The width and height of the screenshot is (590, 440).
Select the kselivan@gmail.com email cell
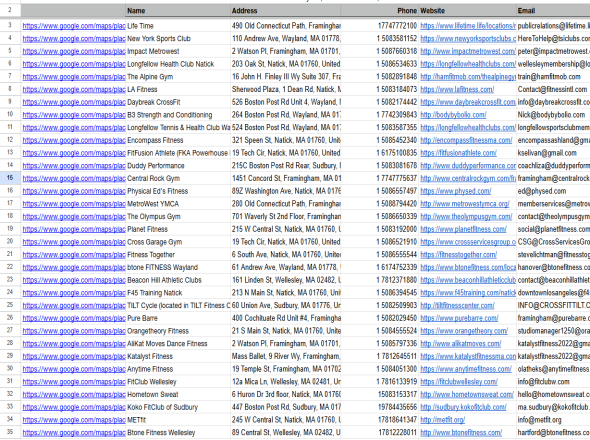coord(553,153)
